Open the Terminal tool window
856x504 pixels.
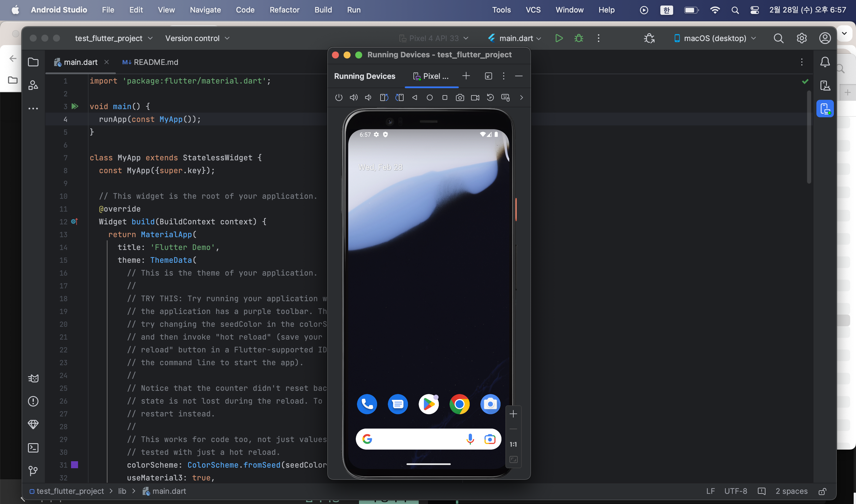(33, 448)
